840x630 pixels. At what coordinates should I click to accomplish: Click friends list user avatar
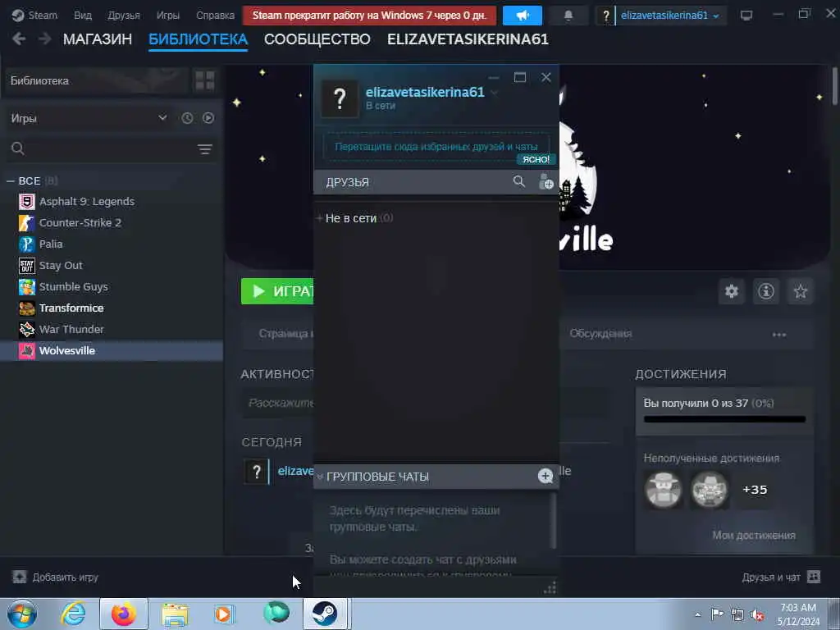click(x=340, y=99)
